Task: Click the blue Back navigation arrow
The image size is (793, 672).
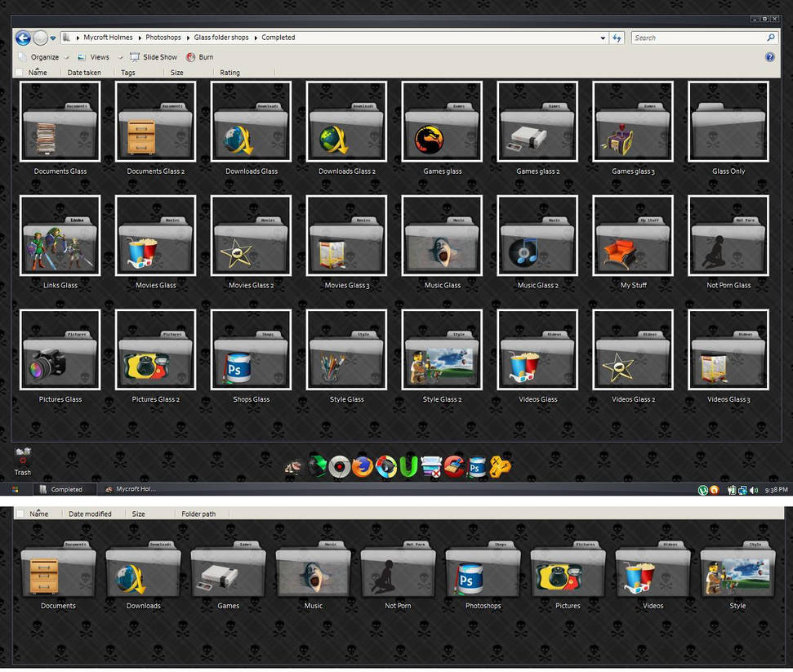Action: (x=23, y=38)
